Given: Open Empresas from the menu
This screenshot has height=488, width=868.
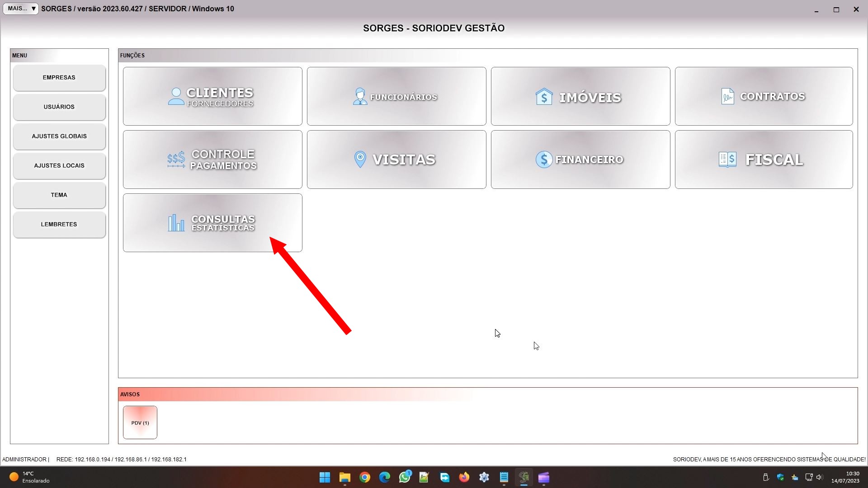Looking at the screenshot, I should coord(59,78).
